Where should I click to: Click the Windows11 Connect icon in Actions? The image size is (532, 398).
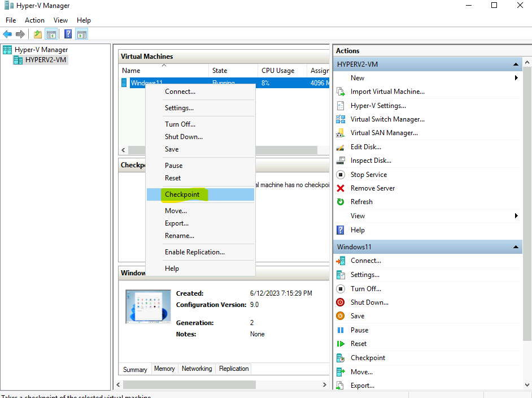pyautogui.click(x=341, y=261)
